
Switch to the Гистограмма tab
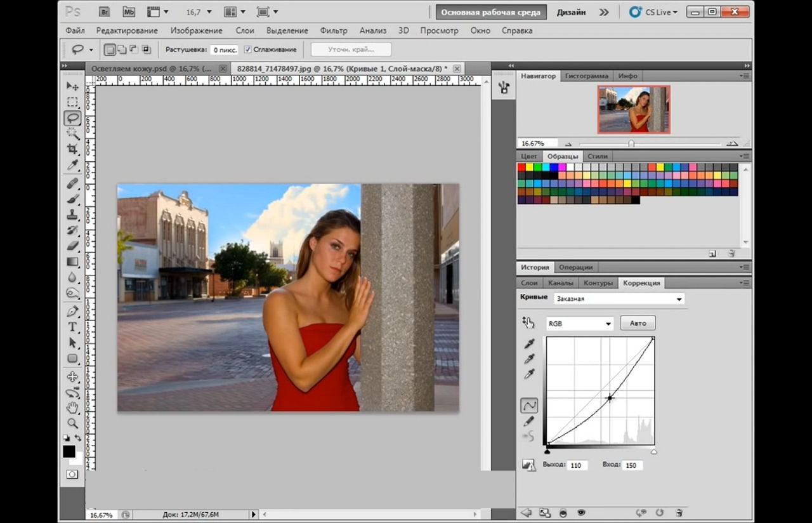pyautogui.click(x=587, y=76)
